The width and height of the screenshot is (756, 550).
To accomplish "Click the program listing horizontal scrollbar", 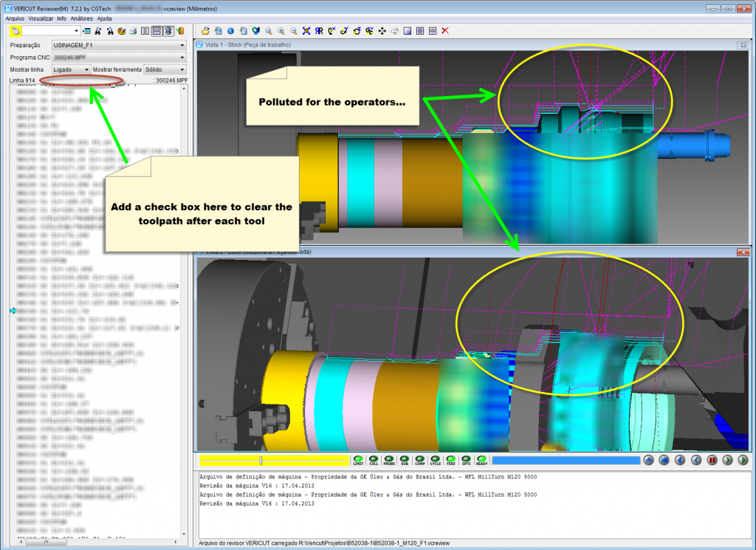I will (98, 542).
